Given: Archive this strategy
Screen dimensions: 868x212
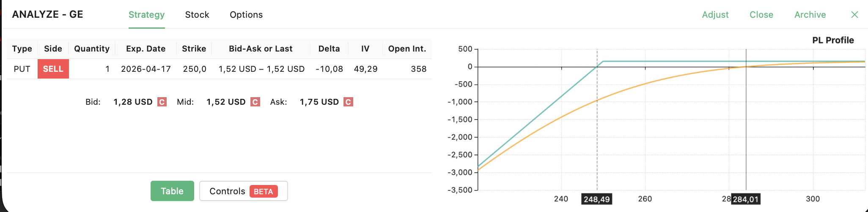Looking at the screenshot, I should point(810,15).
